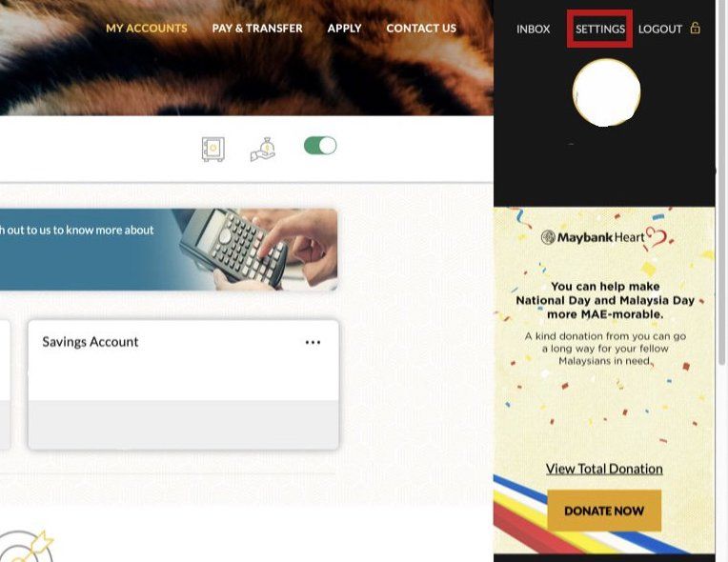Open the My Accounts menu
The height and width of the screenshot is (562, 728).
click(147, 29)
